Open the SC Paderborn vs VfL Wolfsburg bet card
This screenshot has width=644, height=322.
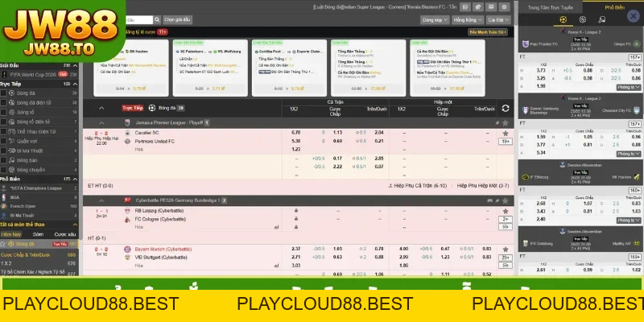click(210, 68)
